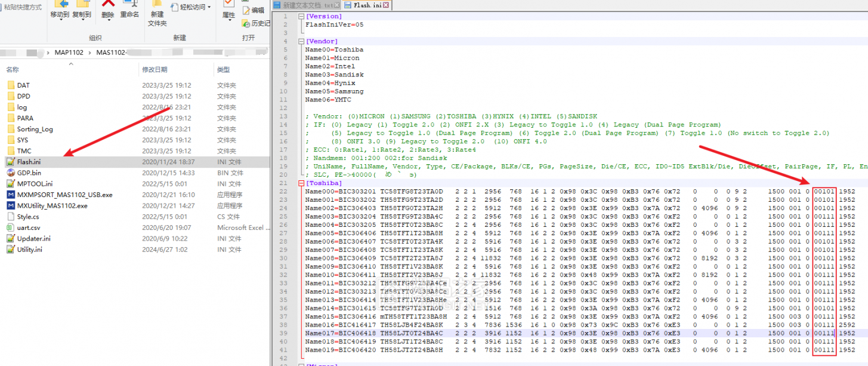The height and width of the screenshot is (366, 868).
Task: Open the 轻松访问 (Easy access) dropdown
Action: click(x=191, y=7)
